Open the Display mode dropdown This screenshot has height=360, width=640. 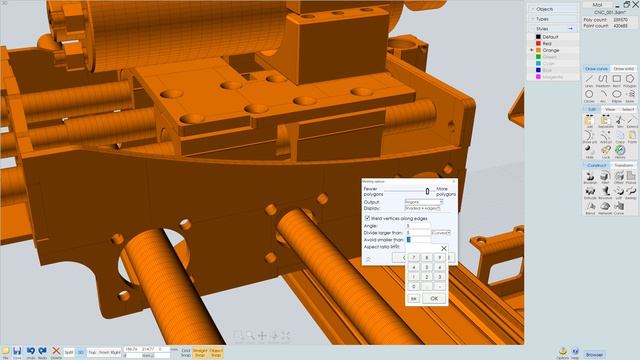[422, 208]
